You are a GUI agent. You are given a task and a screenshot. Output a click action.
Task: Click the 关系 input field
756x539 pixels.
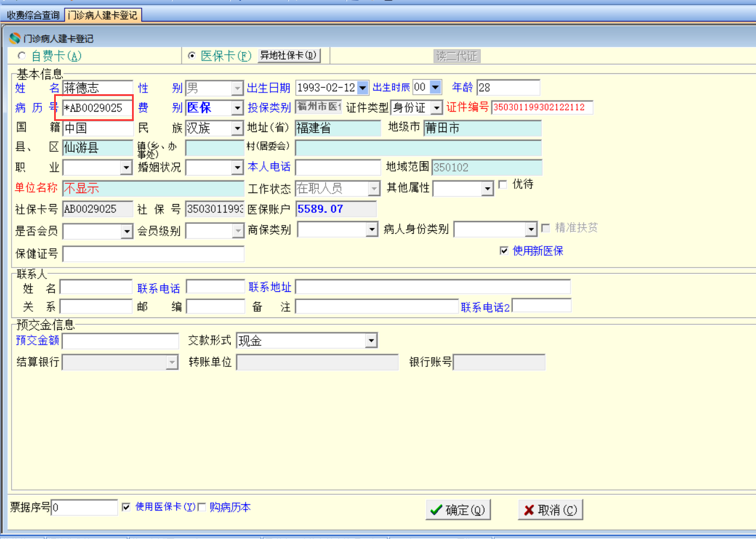(x=96, y=306)
